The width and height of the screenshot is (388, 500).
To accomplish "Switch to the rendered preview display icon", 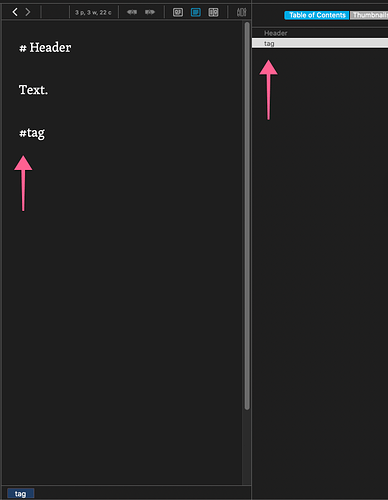I will point(178,12).
